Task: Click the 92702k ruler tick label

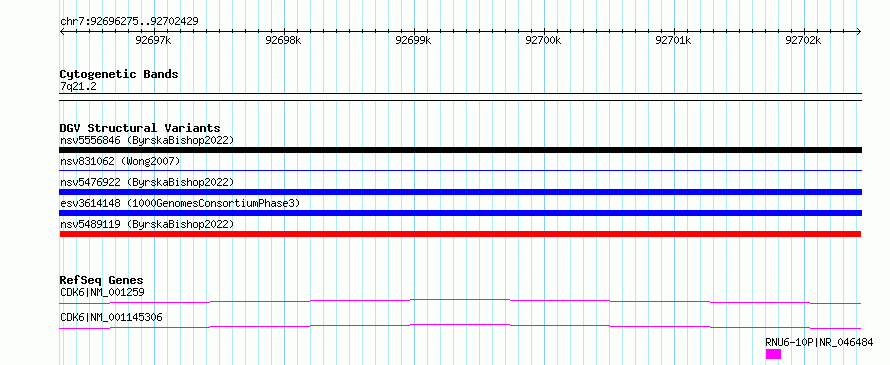Action: (x=804, y=40)
